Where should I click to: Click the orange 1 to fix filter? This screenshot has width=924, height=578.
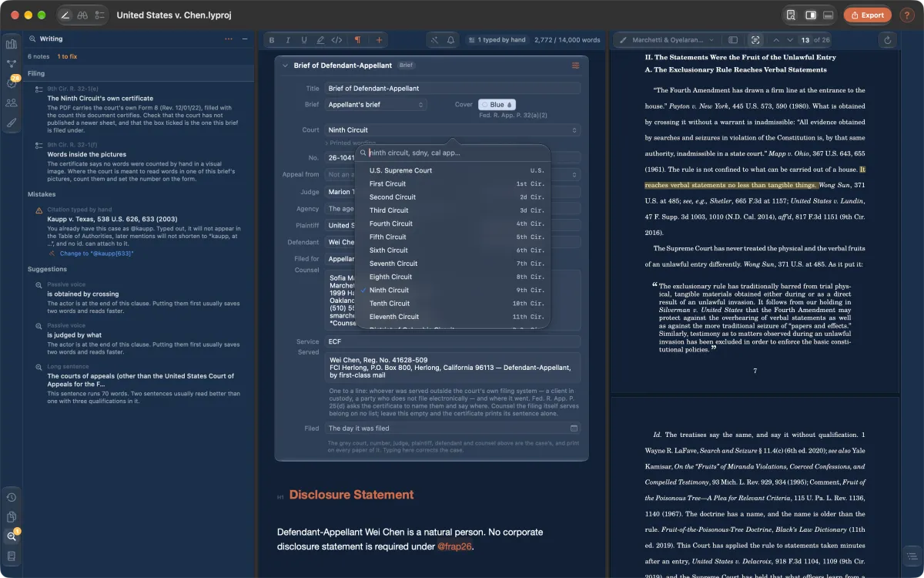click(68, 57)
